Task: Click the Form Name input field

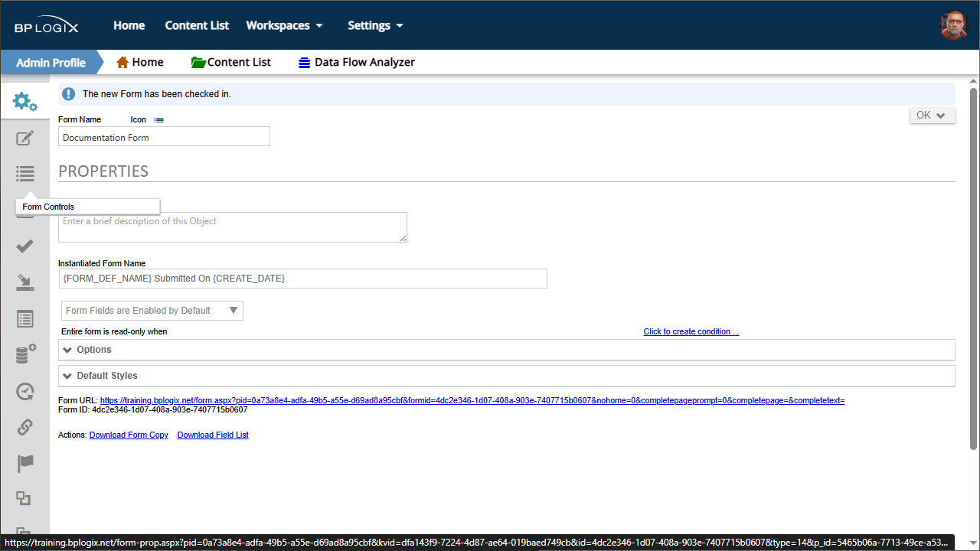Action: coord(164,137)
